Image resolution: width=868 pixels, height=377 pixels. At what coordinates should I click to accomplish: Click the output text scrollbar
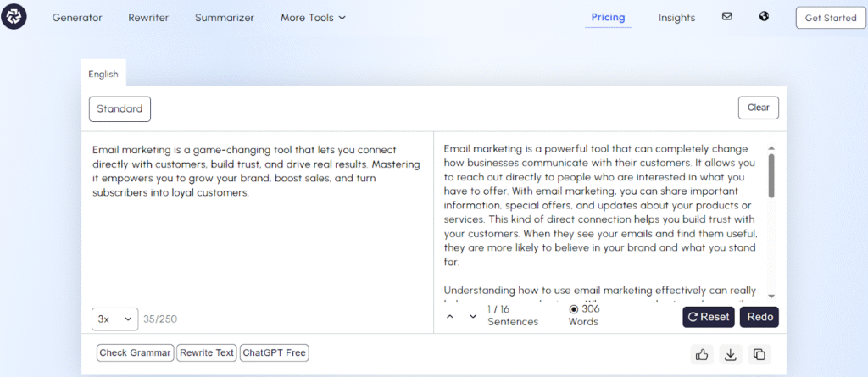771,175
